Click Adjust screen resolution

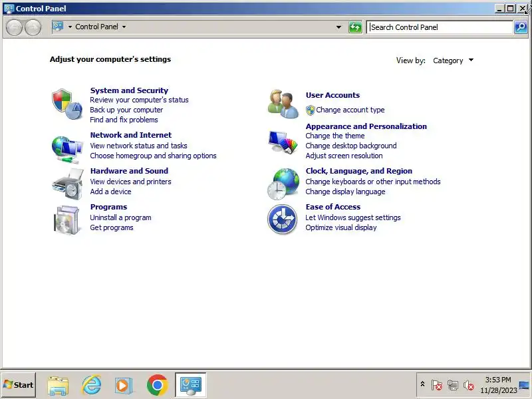pos(344,156)
